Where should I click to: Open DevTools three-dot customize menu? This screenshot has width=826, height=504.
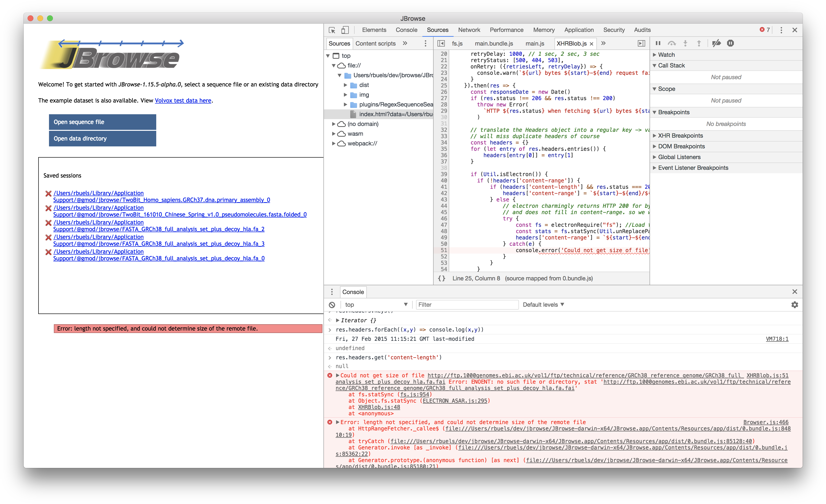pyautogui.click(x=781, y=30)
